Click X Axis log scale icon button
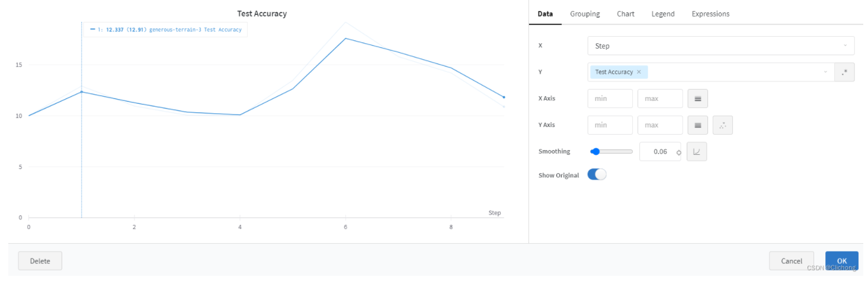 point(697,98)
